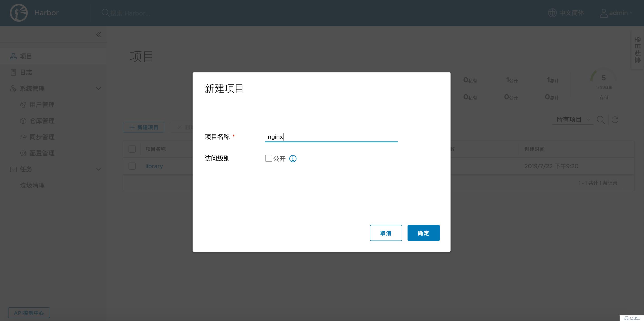Click the 用户管理 users icon
The height and width of the screenshot is (321, 644).
(x=23, y=105)
